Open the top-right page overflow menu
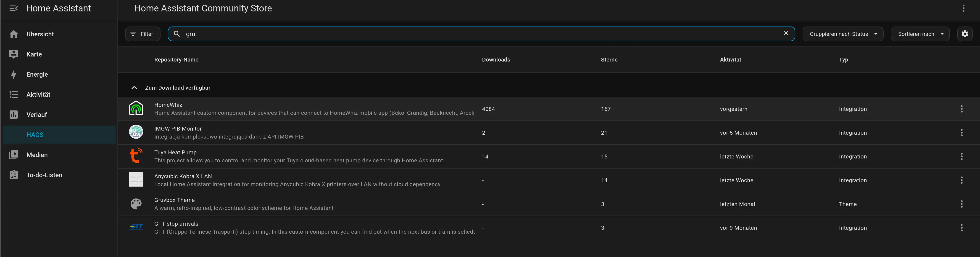The height and width of the screenshot is (257, 980). (x=963, y=8)
